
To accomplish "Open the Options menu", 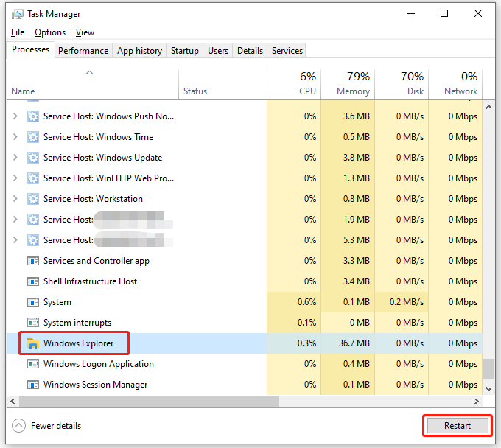I will [50, 32].
